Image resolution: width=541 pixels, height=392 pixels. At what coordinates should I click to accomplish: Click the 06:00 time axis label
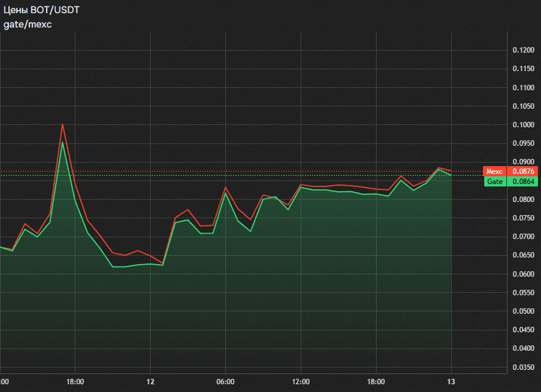click(225, 382)
